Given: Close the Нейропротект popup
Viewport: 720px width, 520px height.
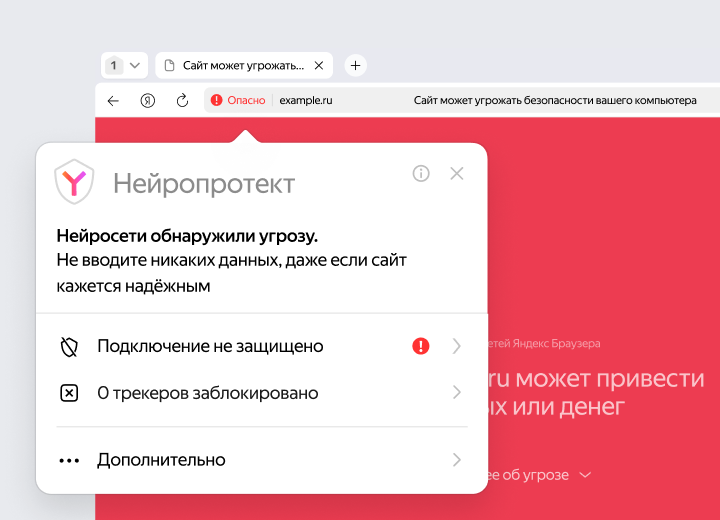Looking at the screenshot, I should (457, 174).
